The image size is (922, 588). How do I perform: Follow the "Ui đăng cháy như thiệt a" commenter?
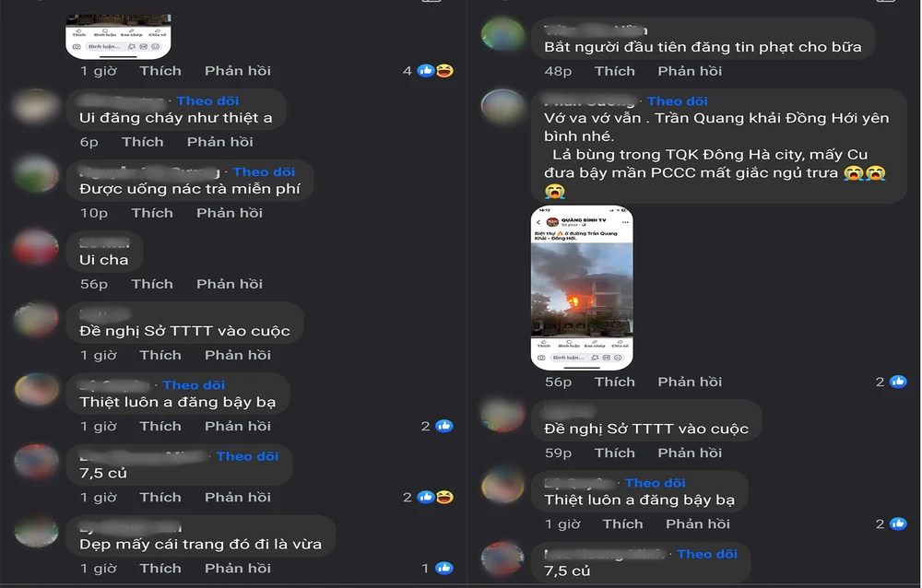coord(207,100)
